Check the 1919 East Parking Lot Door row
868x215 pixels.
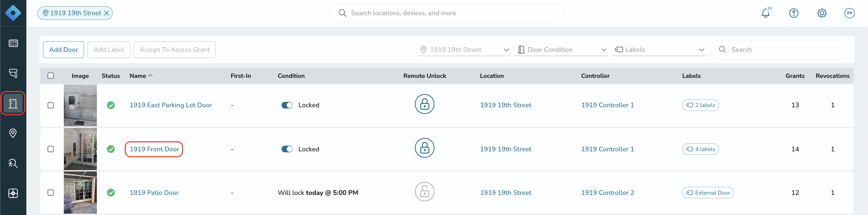(51, 105)
